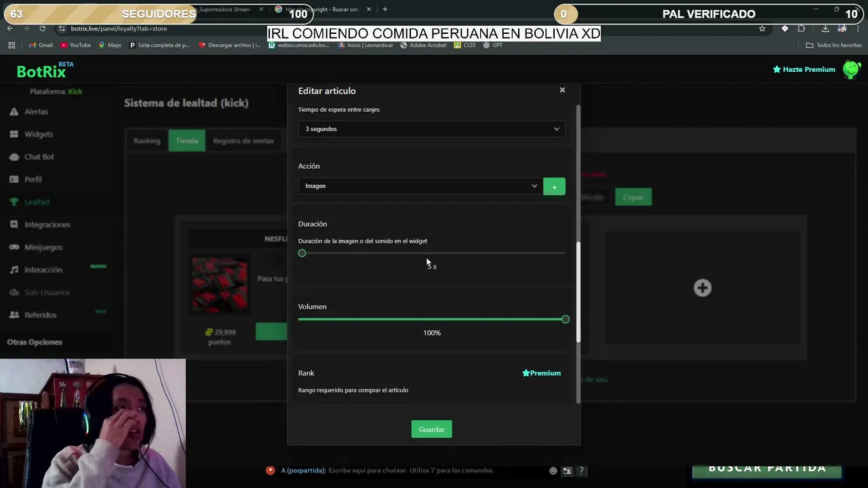The image size is (868, 488).
Task: Open Descargar archivo bookmark
Action: (230, 45)
